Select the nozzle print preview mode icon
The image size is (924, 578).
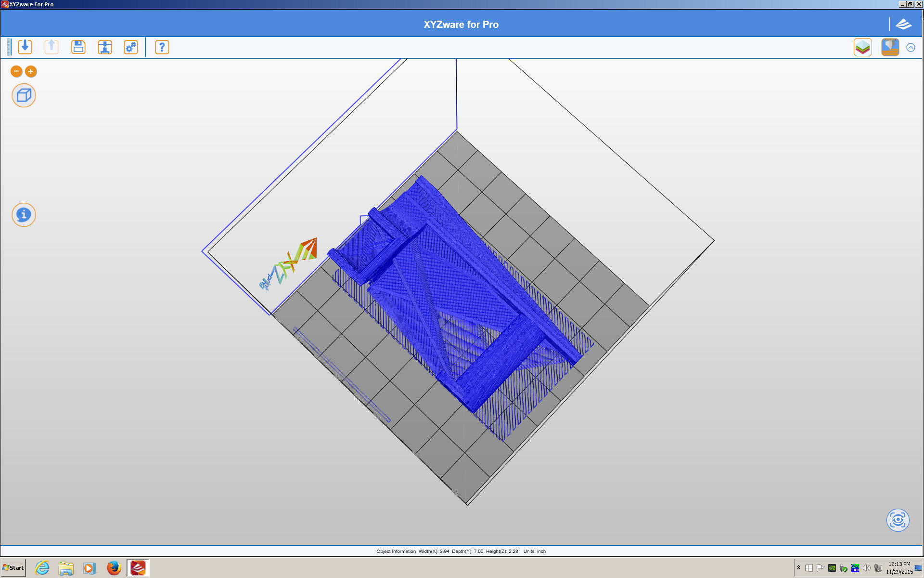click(890, 47)
